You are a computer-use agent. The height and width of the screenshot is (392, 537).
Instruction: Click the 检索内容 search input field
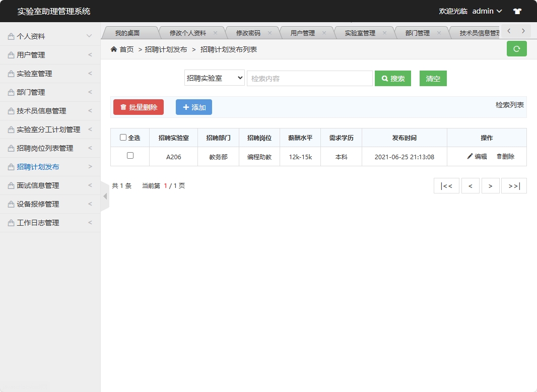coord(309,78)
